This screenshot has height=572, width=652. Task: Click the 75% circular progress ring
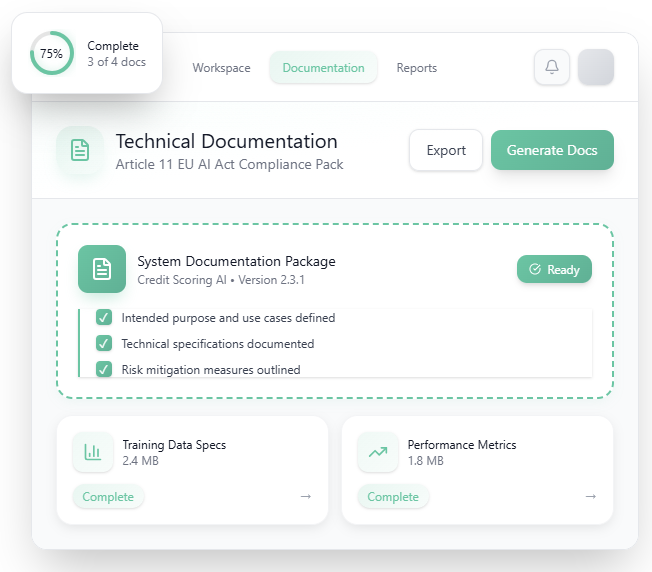click(x=52, y=54)
